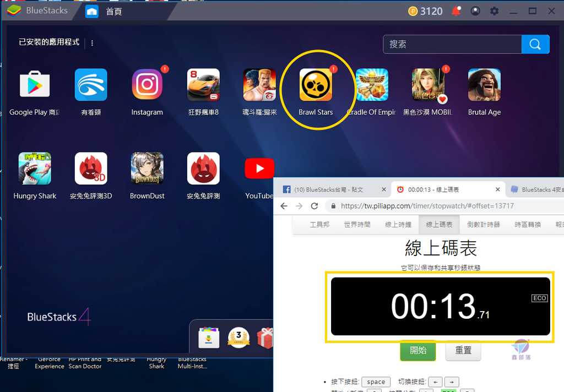Go back in the browser
This screenshot has width=564, height=392.
coord(284,206)
